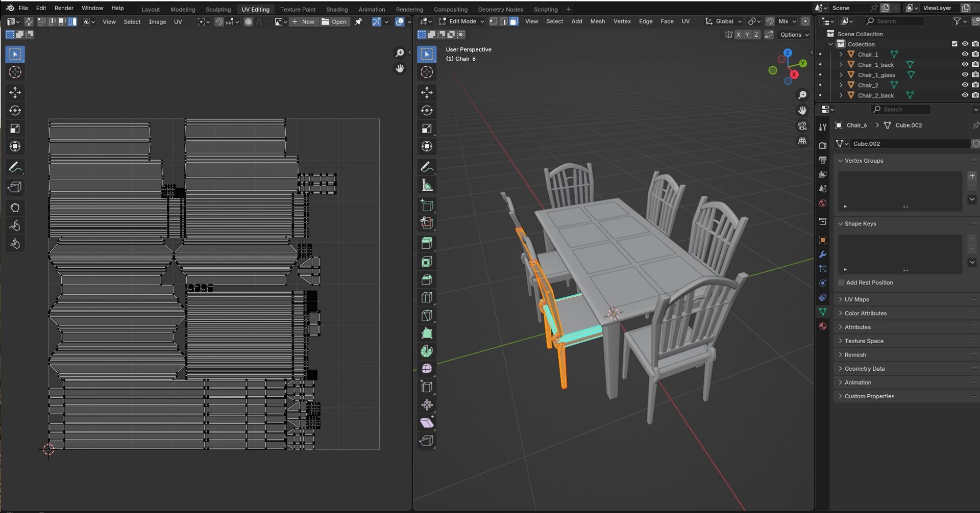Select the Add Cube tool
The image size is (980, 513).
[x=427, y=206]
